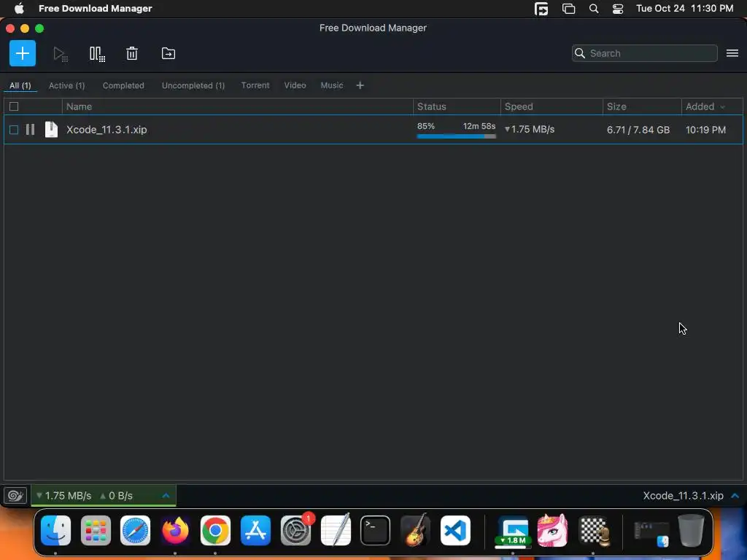The width and height of the screenshot is (747, 560).
Task: Open Spotlight search in menu bar
Action: 594,9
